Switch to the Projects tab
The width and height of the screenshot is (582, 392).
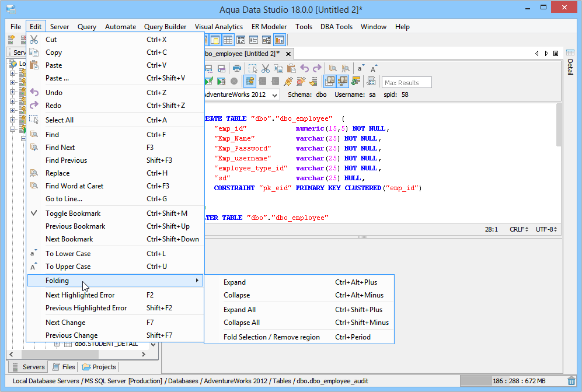coord(99,367)
